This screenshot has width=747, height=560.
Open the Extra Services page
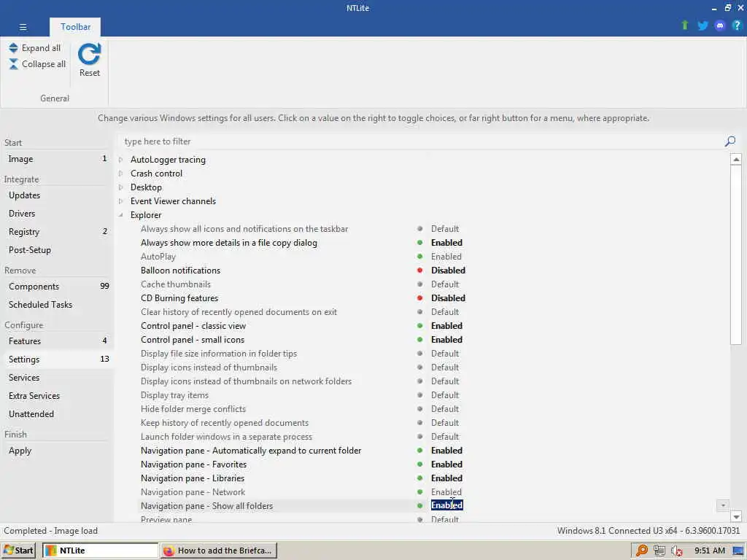(57, 396)
